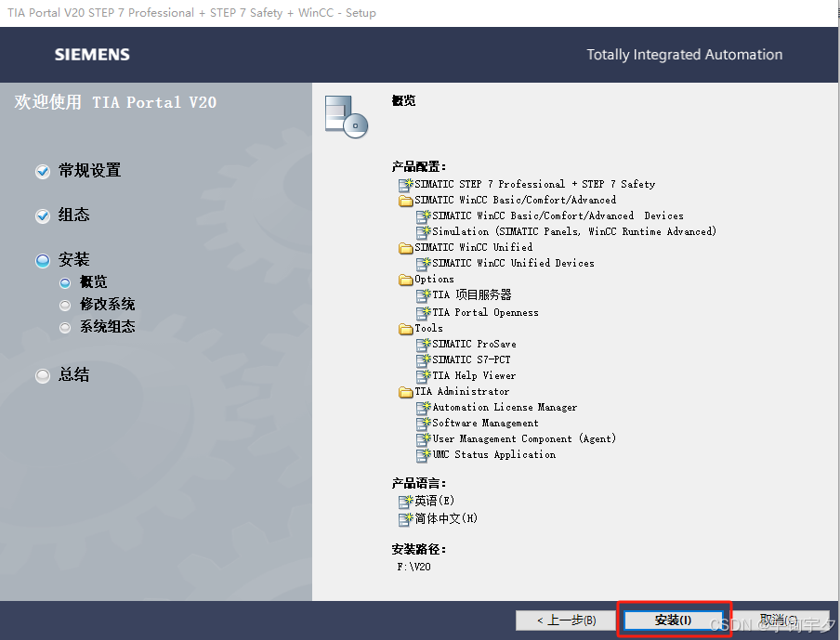Screen dimensions: 840x640
Task: Click the SIMATIC WinCC Unified folder icon
Action: [x=405, y=248]
